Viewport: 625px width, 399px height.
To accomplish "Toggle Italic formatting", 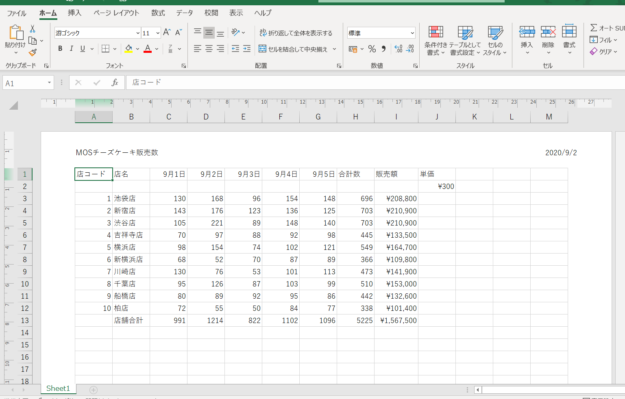I will coord(71,49).
